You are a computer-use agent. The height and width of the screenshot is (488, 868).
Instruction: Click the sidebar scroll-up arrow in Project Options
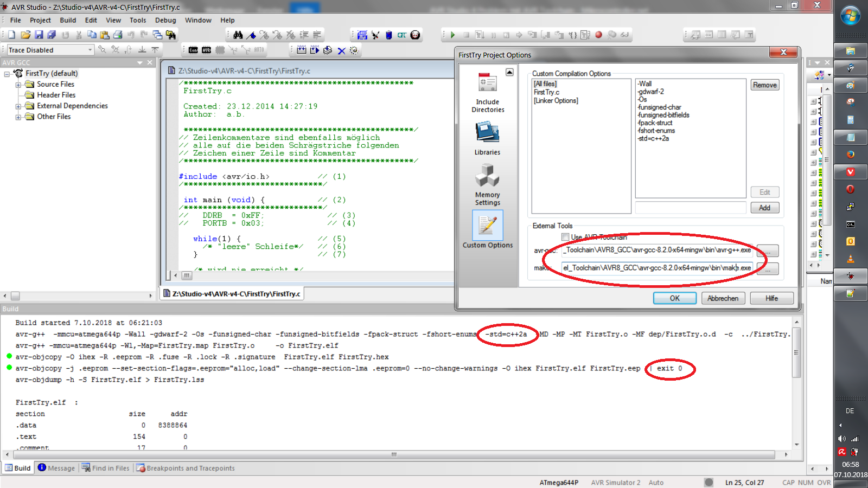pyautogui.click(x=509, y=72)
